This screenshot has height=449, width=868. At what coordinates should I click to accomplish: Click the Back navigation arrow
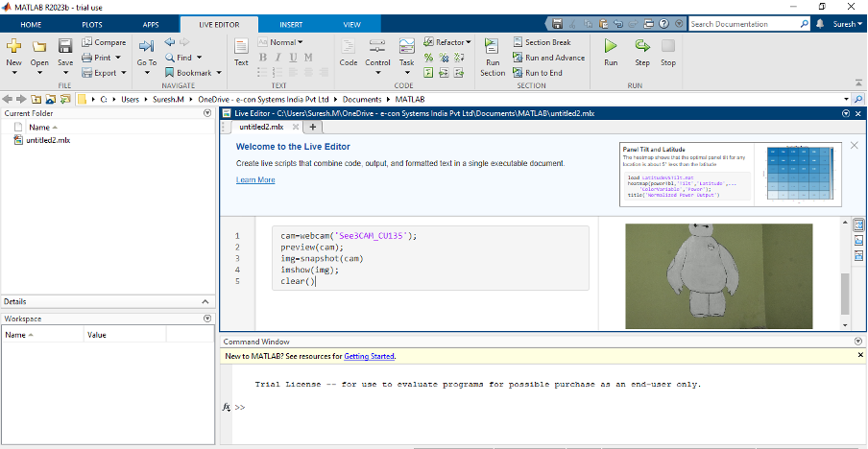(x=169, y=42)
